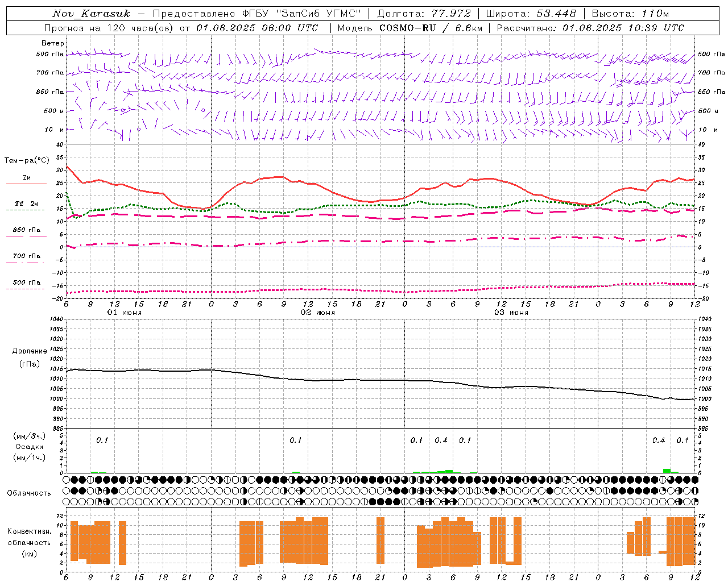This screenshot has height=582, width=728.
Task: Click the computed time Рассчитано: 01.06.2025 10:39 UTC
Action: [x=590, y=28]
